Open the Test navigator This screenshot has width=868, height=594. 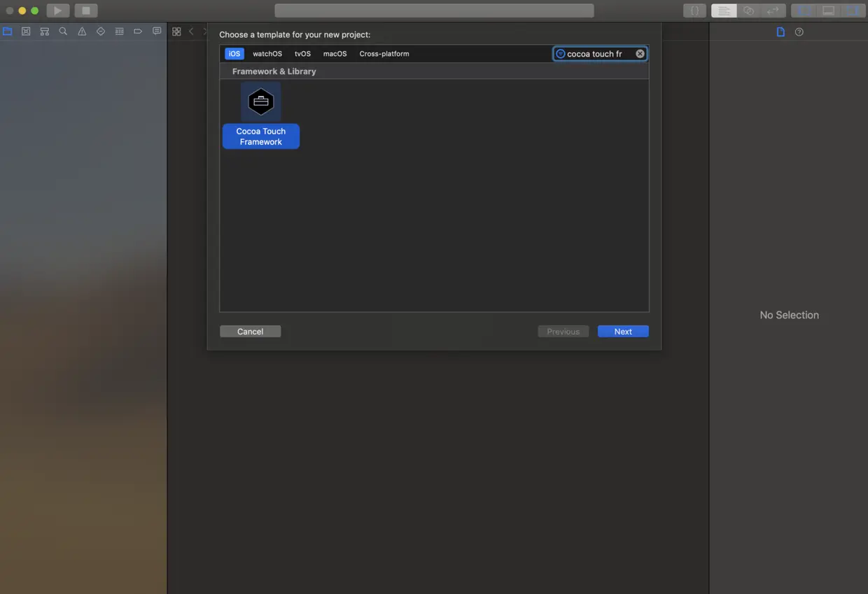[x=100, y=31]
